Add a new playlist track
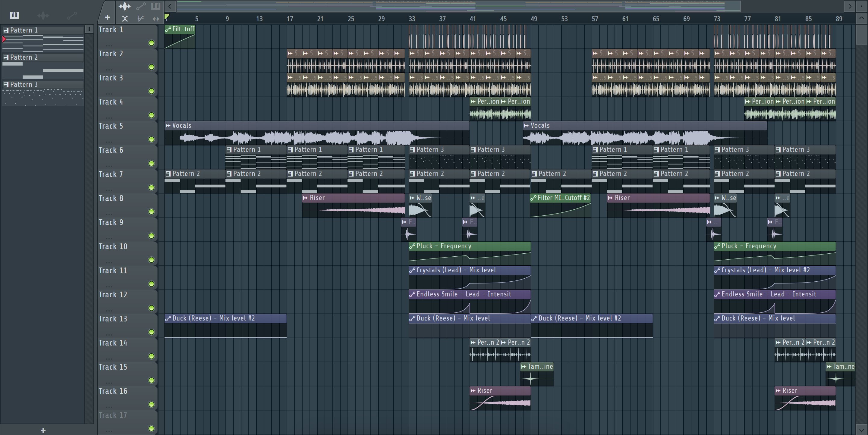 click(x=108, y=17)
